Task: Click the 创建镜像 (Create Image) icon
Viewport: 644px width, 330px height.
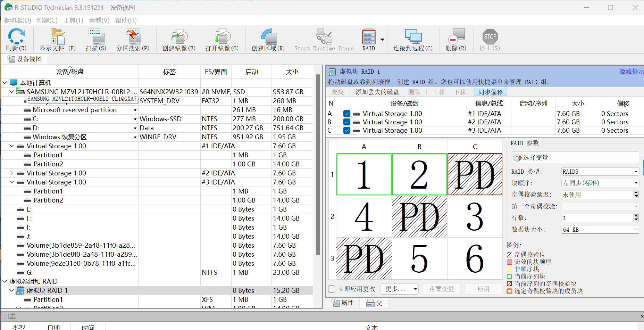Action: coord(179,36)
